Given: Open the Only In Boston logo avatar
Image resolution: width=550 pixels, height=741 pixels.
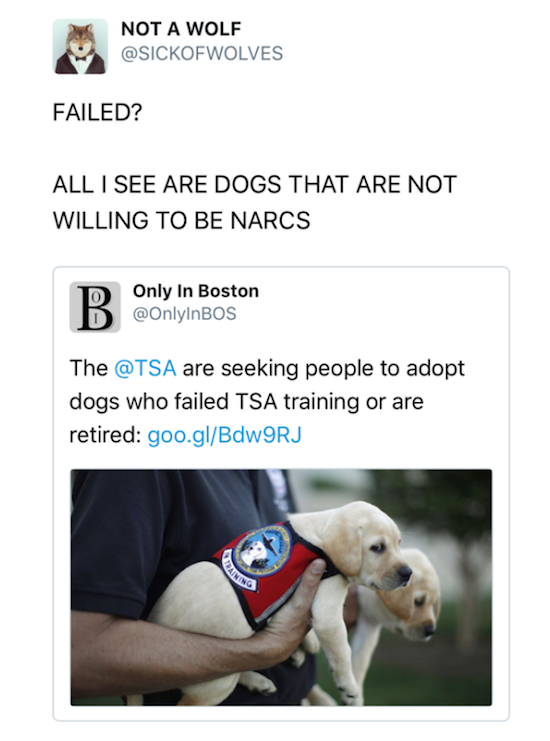Looking at the screenshot, I should (95, 307).
